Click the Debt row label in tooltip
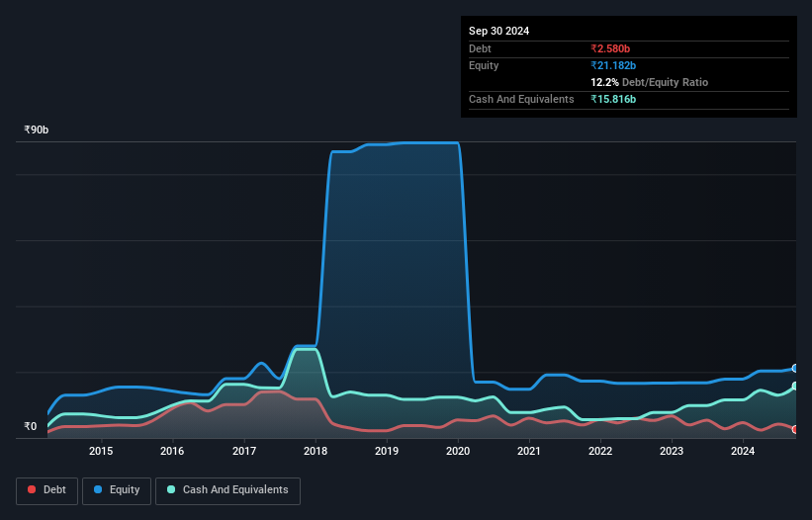This screenshot has height=520, width=812. click(480, 48)
